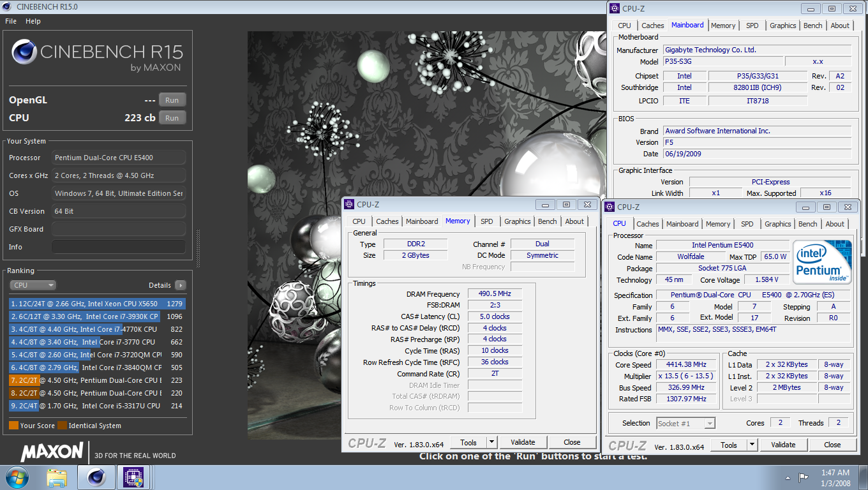Click the CPU-Z Memory window title icon
Viewport: 868px width, 490px height.
[349, 204]
